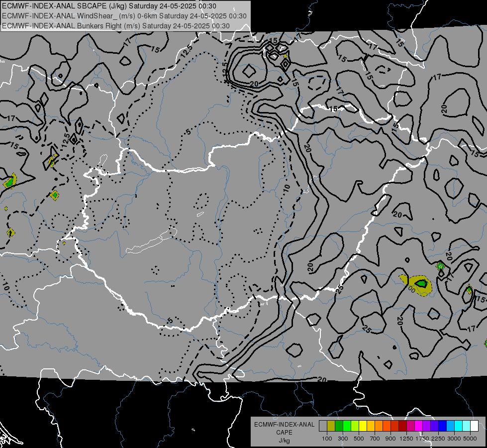Select the bright magenta legend swatch

click(419, 426)
